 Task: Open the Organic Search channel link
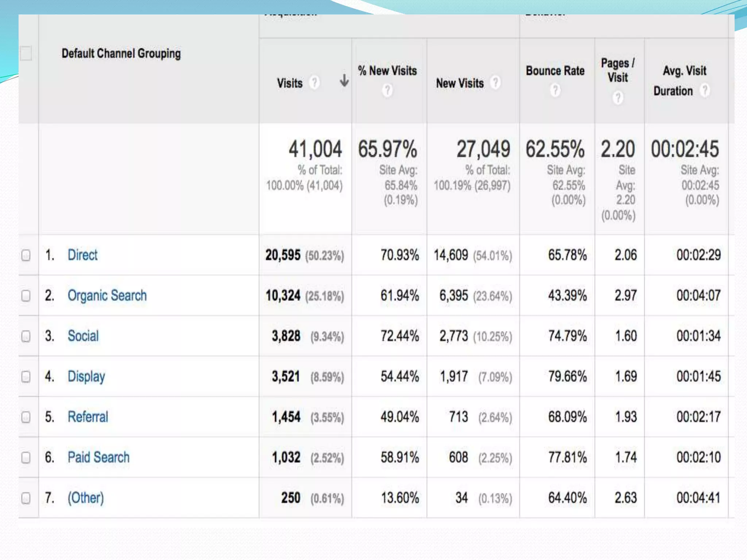(x=107, y=295)
